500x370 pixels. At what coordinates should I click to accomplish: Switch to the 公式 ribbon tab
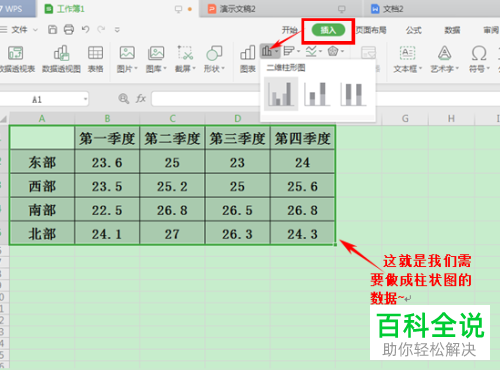pyautogui.click(x=414, y=30)
